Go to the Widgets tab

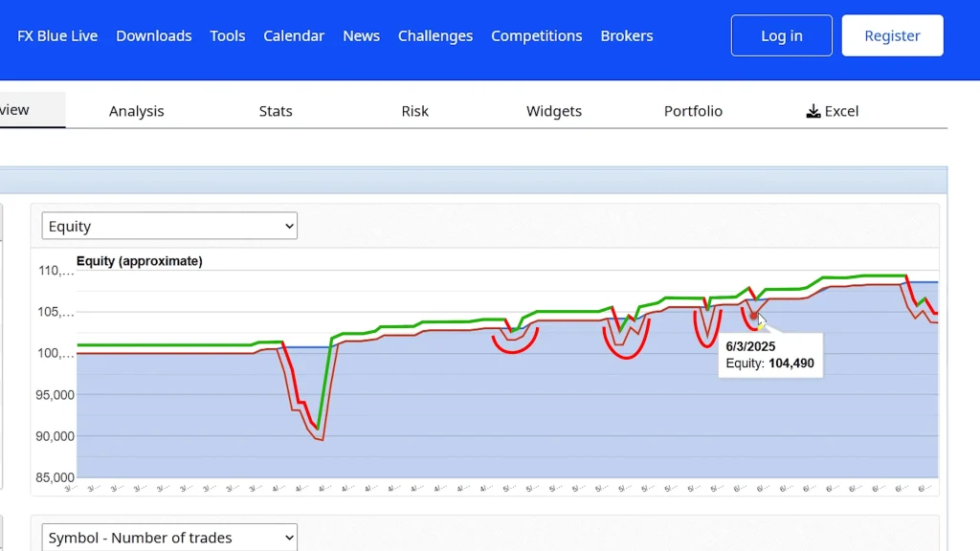(x=554, y=111)
